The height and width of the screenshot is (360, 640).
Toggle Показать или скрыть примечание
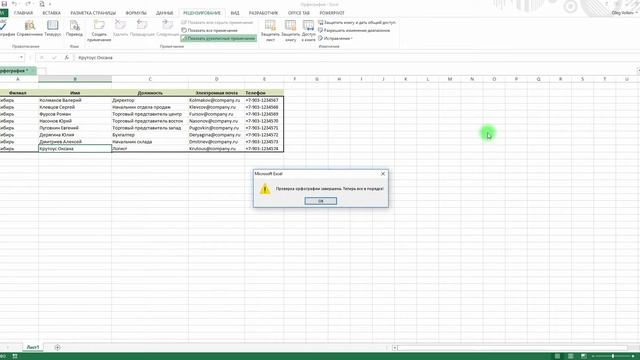coord(218,22)
